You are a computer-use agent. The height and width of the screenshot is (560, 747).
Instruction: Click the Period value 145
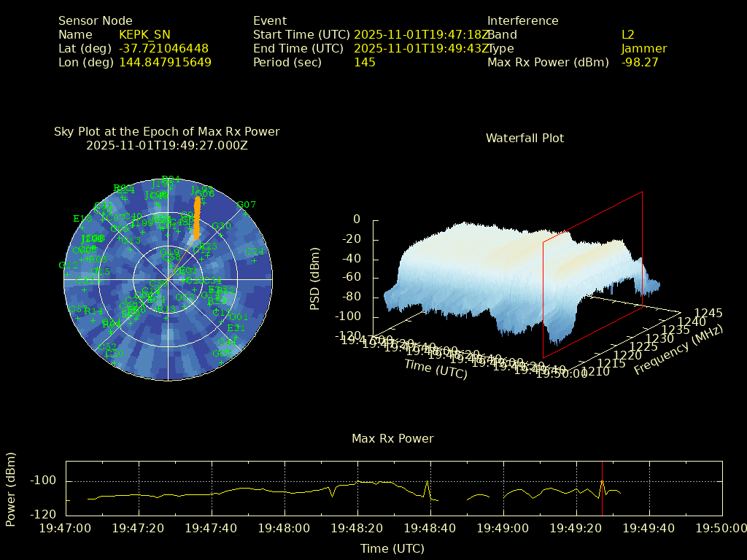(364, 62)
